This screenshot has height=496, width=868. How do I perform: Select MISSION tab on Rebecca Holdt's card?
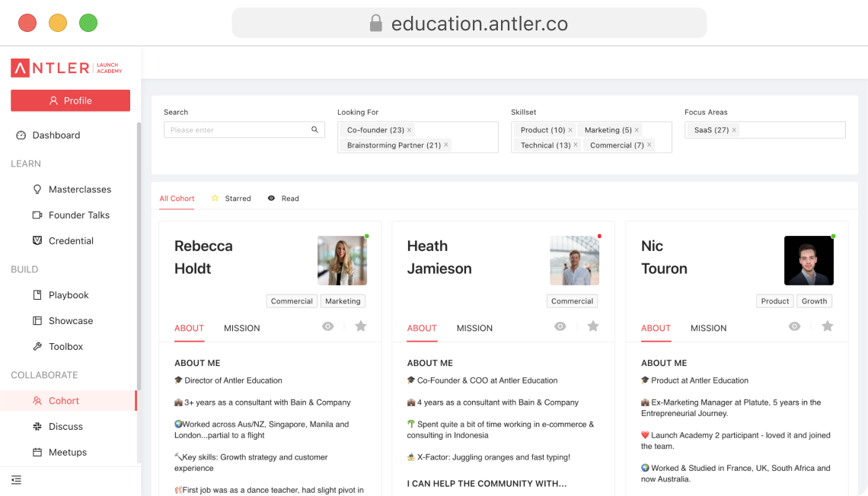click(242, 328)
